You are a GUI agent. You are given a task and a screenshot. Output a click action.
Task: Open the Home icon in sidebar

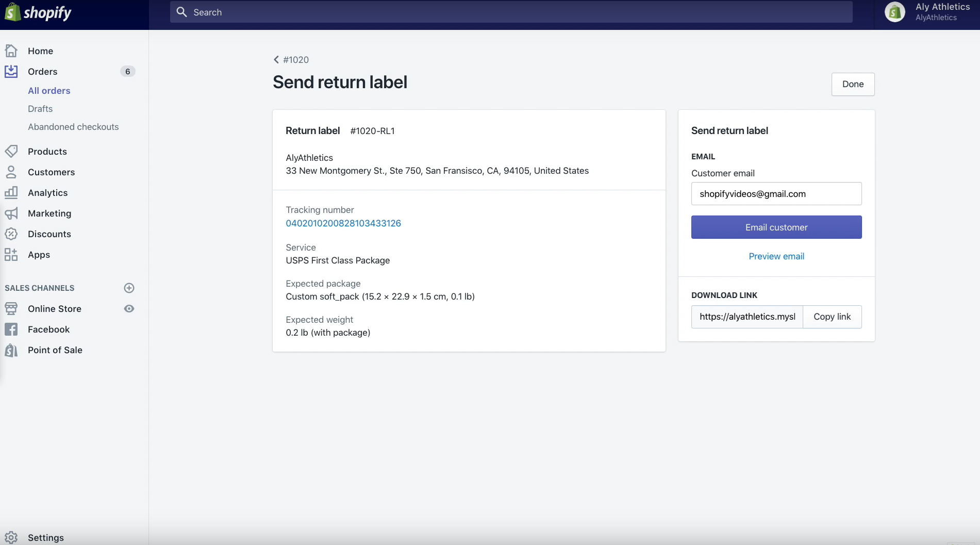(11, 51)
